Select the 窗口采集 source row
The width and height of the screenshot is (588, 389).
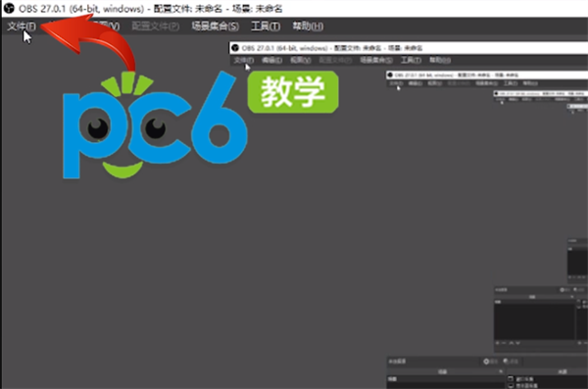tap(548, 379)
